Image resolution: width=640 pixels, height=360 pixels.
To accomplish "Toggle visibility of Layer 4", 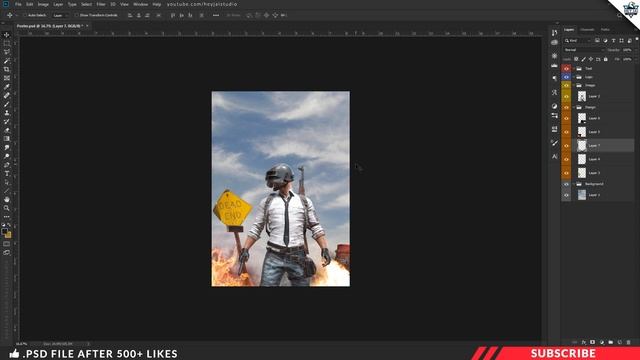I will 566,159.
